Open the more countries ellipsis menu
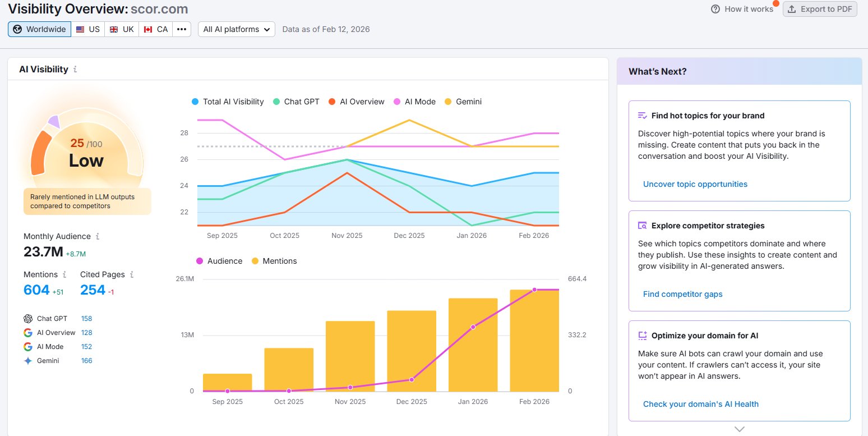Screen dimensions: 868x436 click(x=181, y=29)
